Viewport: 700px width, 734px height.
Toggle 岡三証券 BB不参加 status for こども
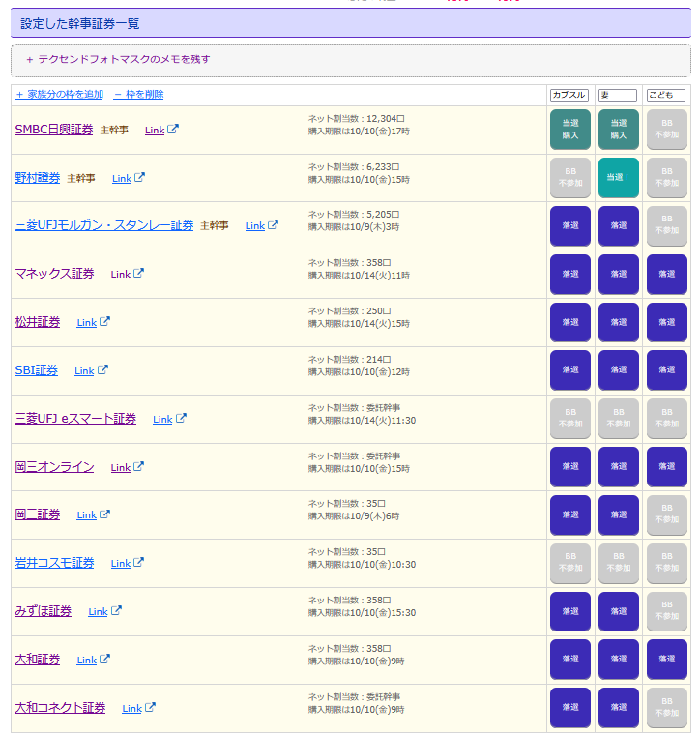coord(667,514)
